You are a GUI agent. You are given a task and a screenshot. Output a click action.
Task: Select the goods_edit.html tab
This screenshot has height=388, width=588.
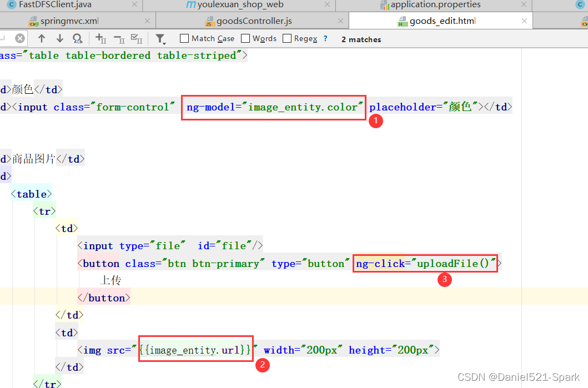[443, 21]
